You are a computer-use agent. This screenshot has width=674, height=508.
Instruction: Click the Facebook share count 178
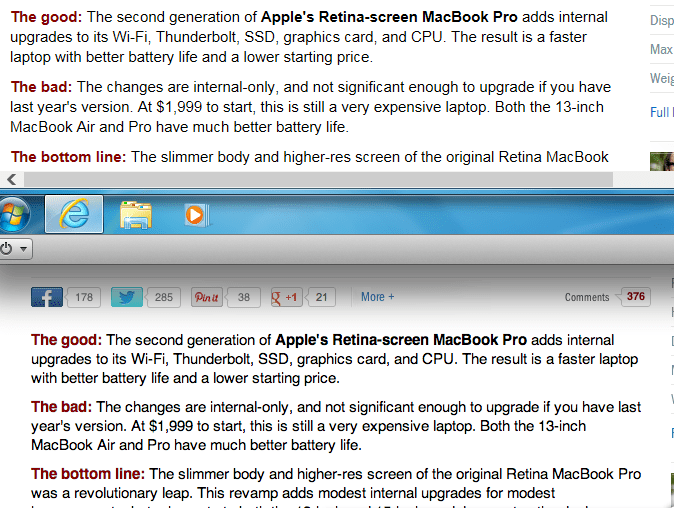coord(84,297)
